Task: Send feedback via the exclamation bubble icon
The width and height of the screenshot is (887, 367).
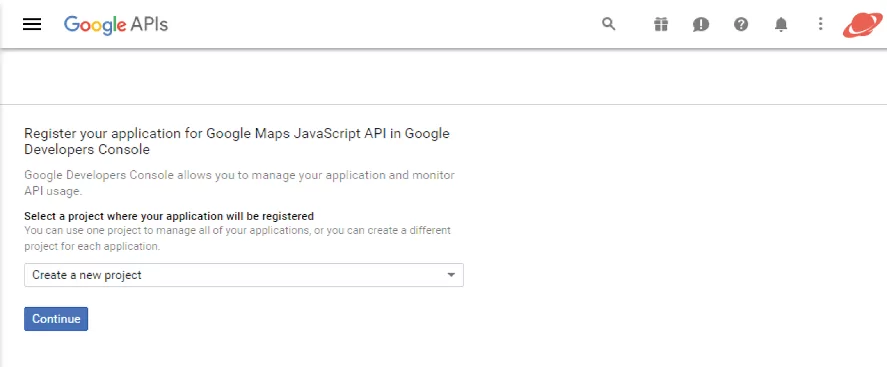Action: (701, 24)
